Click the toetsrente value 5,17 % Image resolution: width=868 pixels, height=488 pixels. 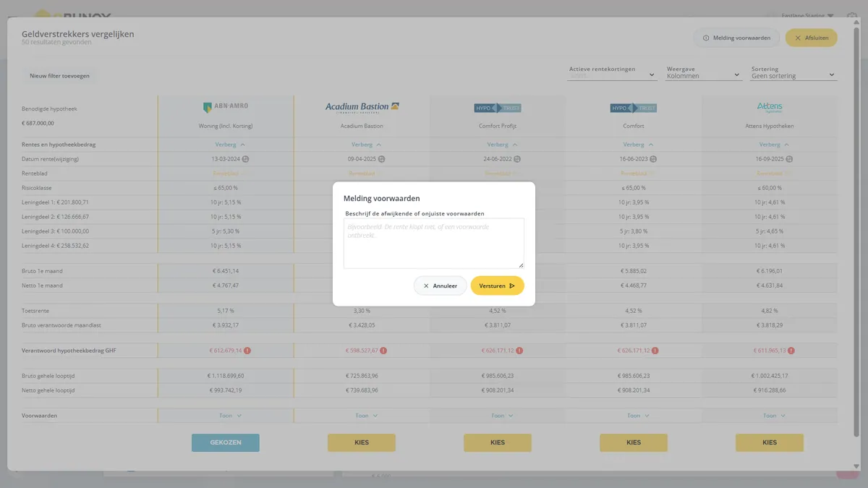pos(226,310)
